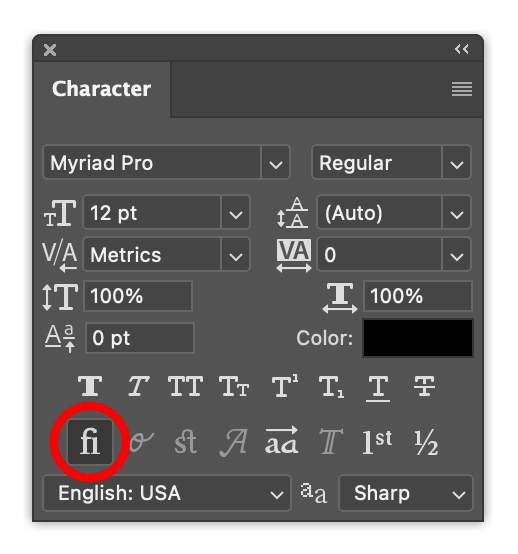Image resolution: width=518 pixels, height=554 pixels.
Task: Click the Myriad Pro font name field
Action: point(152,163)
